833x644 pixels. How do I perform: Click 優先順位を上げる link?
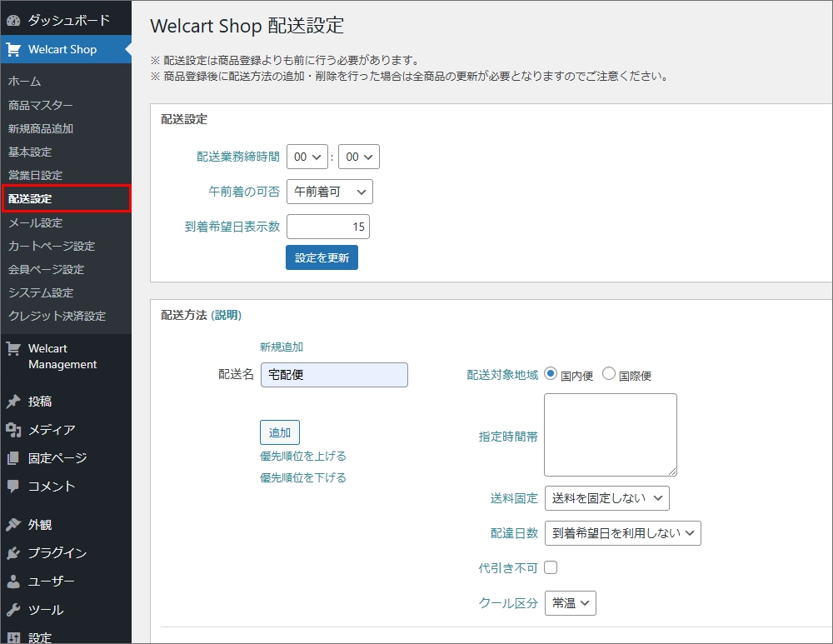(303, 456)
